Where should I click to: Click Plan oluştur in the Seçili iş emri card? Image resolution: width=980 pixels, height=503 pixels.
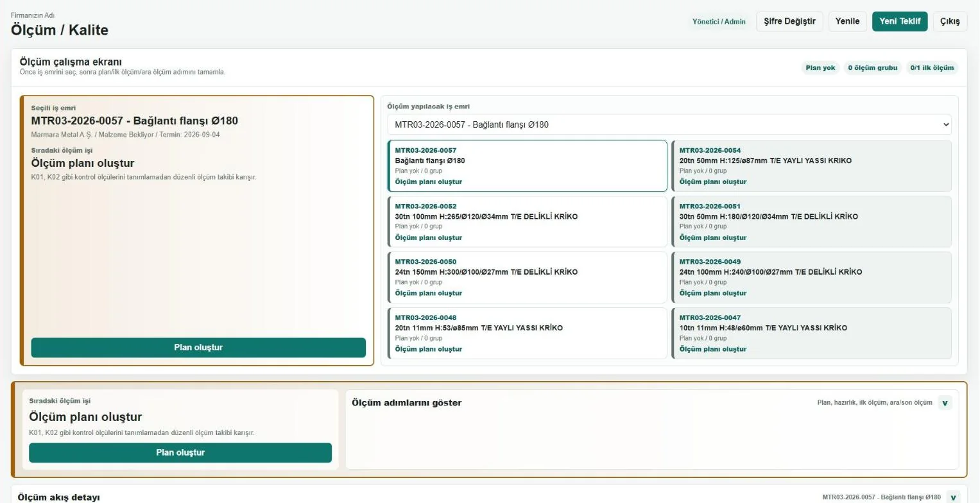coord(198,348)
